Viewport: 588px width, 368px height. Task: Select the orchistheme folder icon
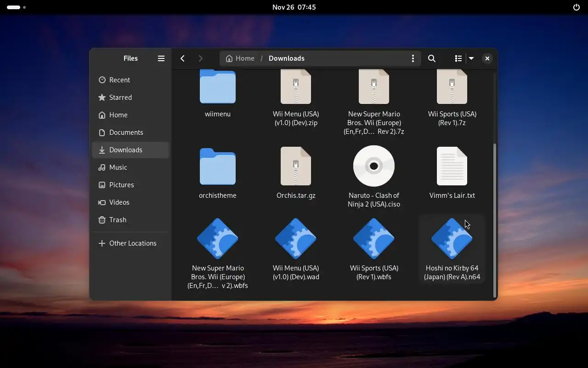click(218, 166)
